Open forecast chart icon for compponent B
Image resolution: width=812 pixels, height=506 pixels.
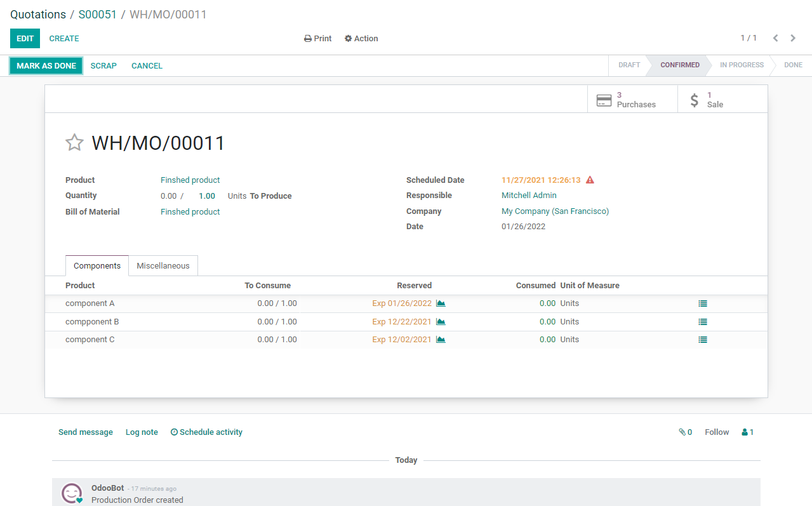coord(441,322)
